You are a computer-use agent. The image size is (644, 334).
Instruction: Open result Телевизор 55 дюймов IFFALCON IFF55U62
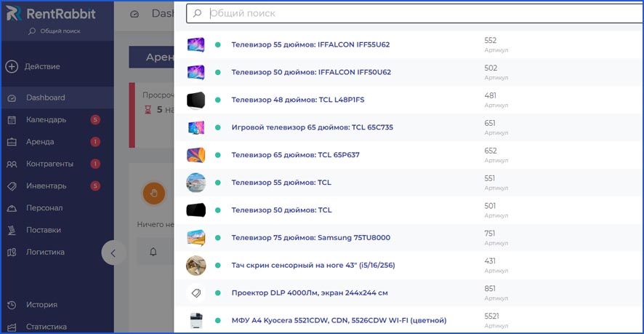(x=310, y=44)
